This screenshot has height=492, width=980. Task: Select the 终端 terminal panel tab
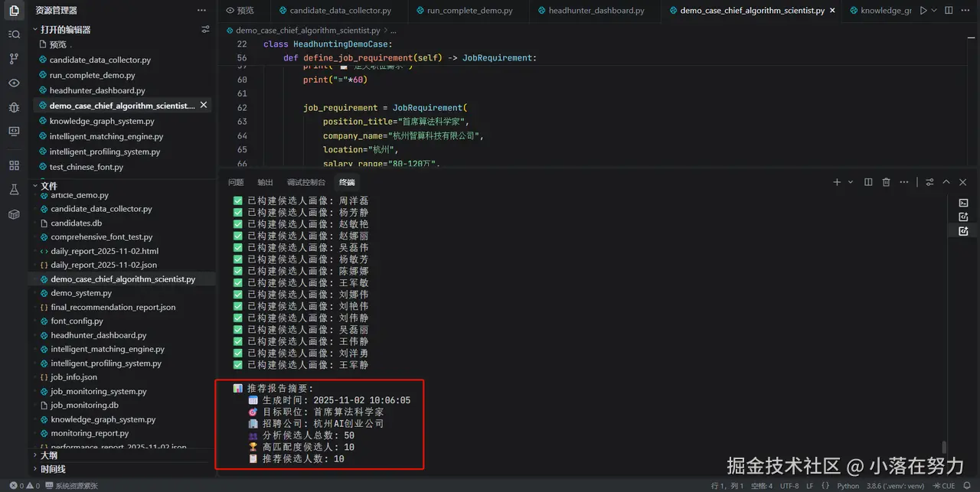coord(347,182)
